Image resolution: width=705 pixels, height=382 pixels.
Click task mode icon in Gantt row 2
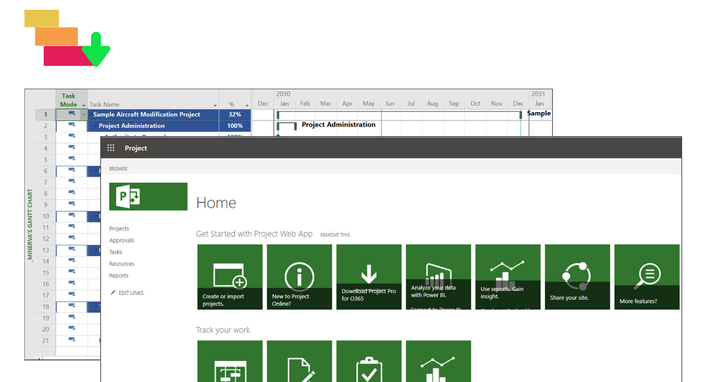71,124
